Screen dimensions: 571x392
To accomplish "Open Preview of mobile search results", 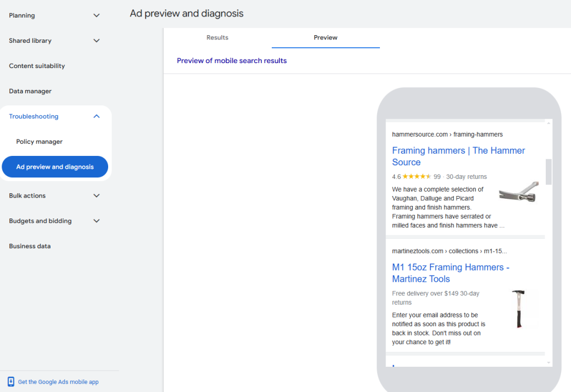I will pyautogui.click(x=231, y=60).
